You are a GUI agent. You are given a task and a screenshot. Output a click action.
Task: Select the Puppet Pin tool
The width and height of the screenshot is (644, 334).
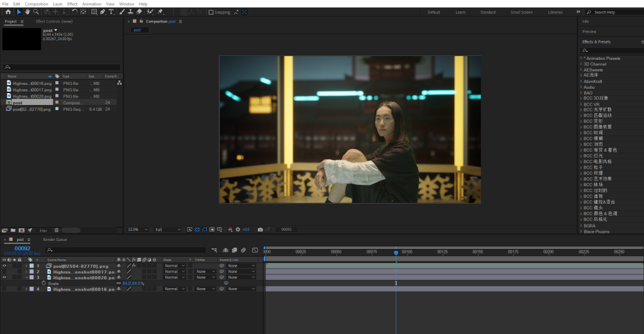160,12
